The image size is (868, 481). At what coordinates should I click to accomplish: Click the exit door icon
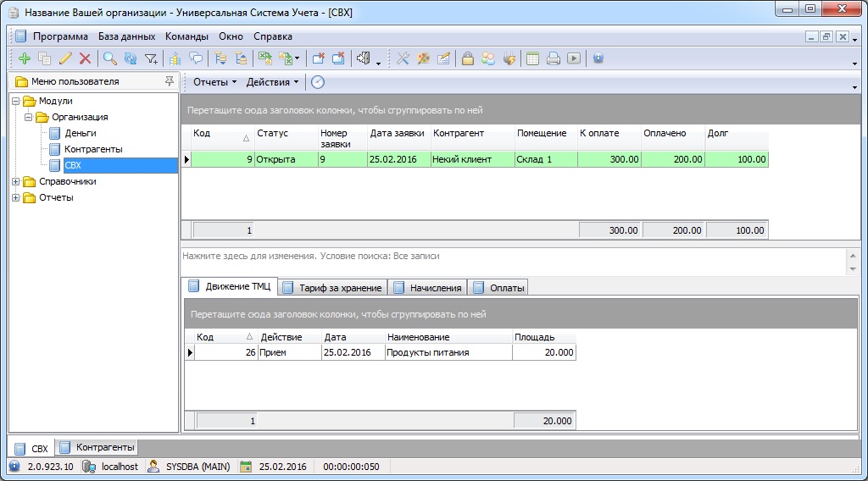click(363, 58)
